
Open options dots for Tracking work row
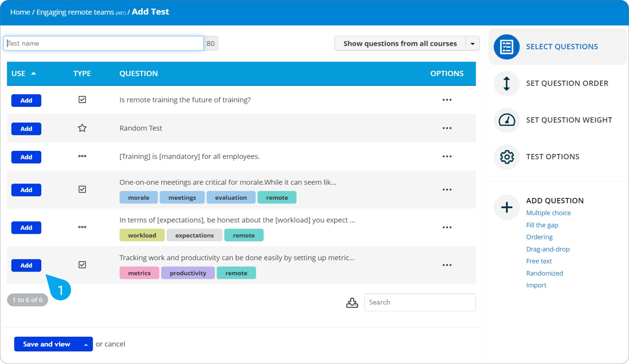coord(447,265)
